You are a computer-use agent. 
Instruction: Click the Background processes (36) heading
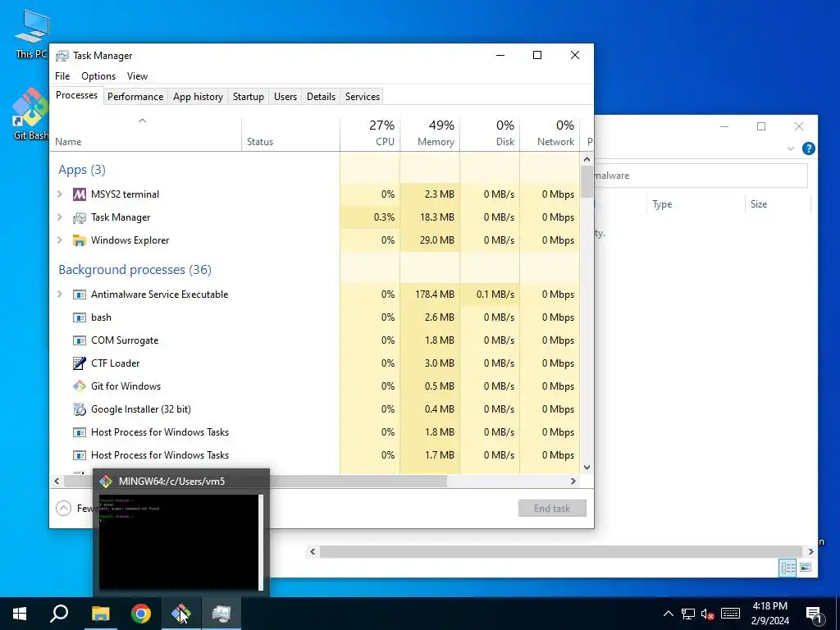(x=135, y=269)
